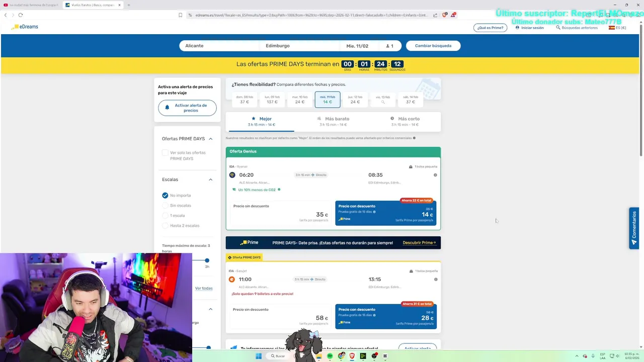
Task: Click info icon beside 14 € Prueba gratis
Action: (374, 212)
